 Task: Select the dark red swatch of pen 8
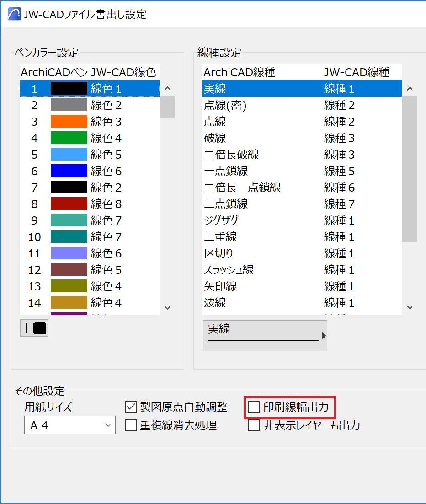tap(69, 204)
